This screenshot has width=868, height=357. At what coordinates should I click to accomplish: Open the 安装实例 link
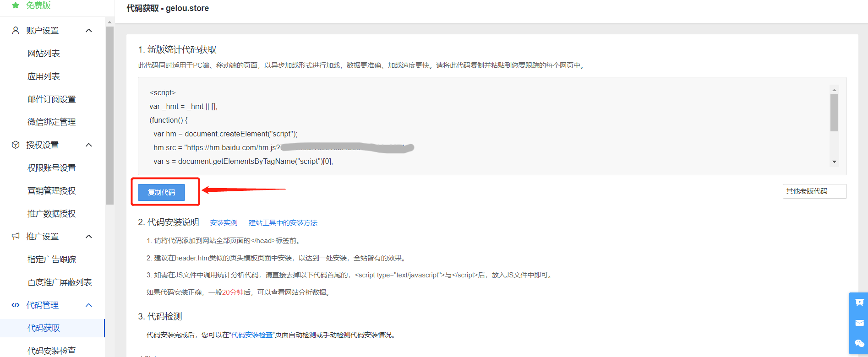[x=224, y=223]
